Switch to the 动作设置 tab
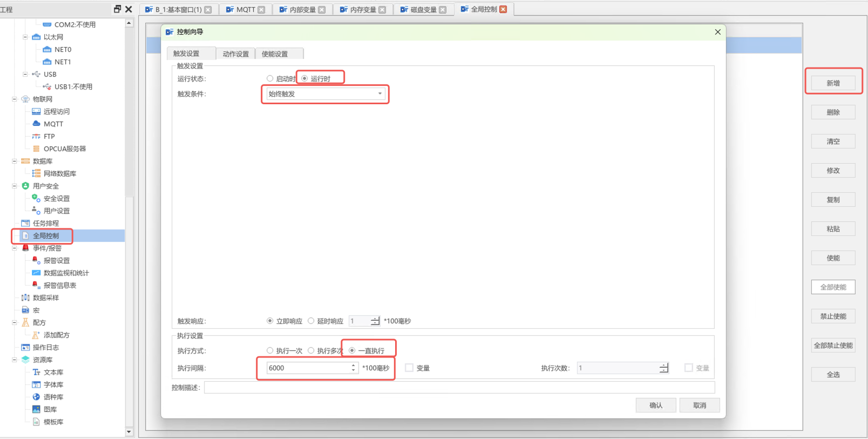868x439 pixels. (x=236, y=54)
